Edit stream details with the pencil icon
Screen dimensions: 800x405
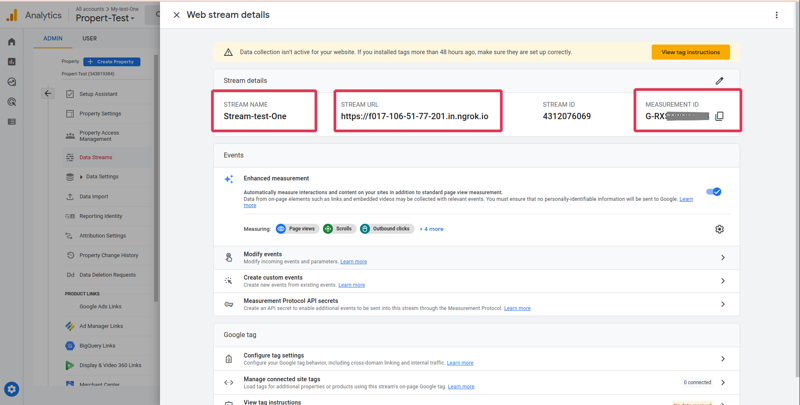pyautogui.click(x=719, y=81)
